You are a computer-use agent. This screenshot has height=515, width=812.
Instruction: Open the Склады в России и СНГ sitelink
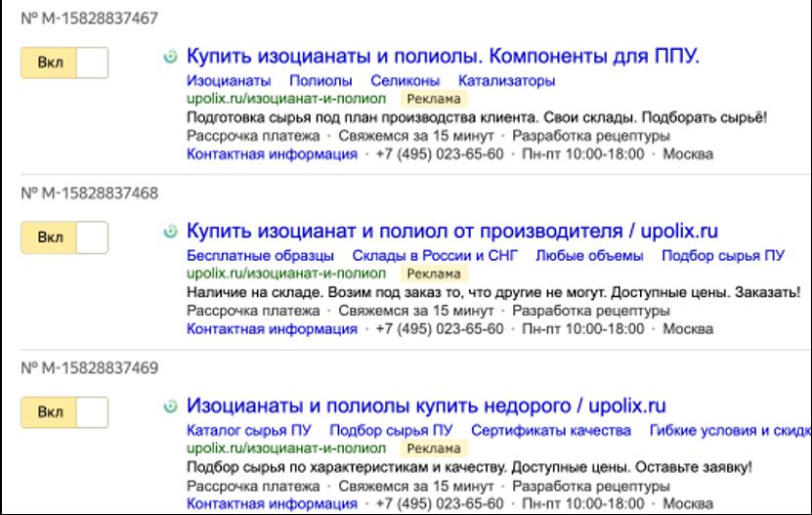435,255
